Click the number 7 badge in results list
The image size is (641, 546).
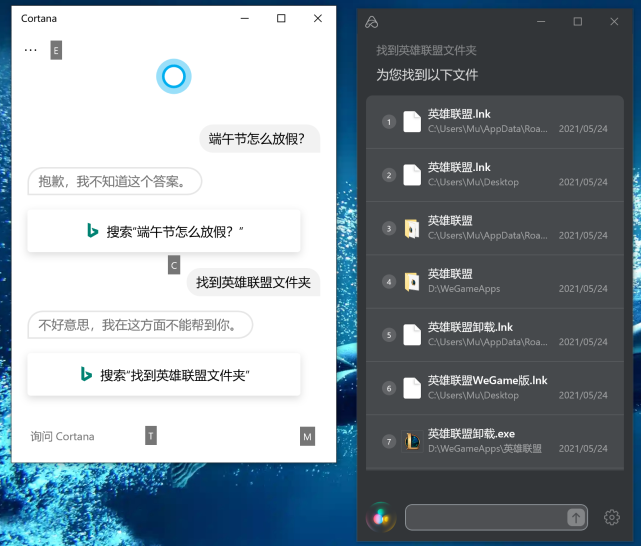(389, 442)
